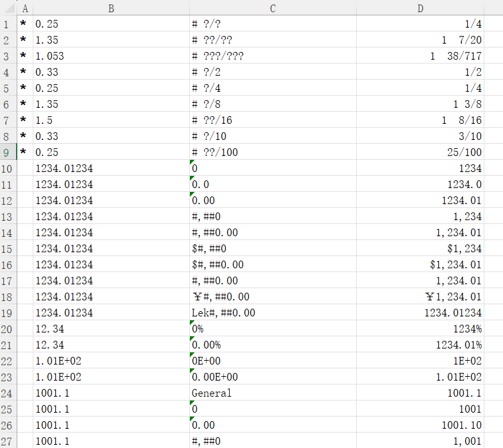Click the cell containing '# ???/???'
503x448 pixels.
[x=273, y=56]
